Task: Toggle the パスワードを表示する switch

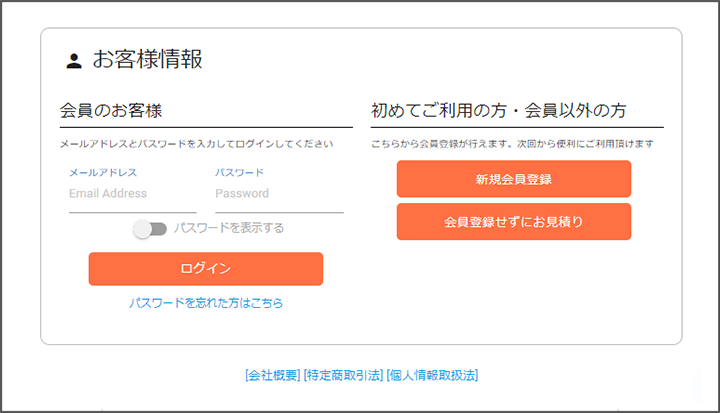Action: click(x=150, y=229)
